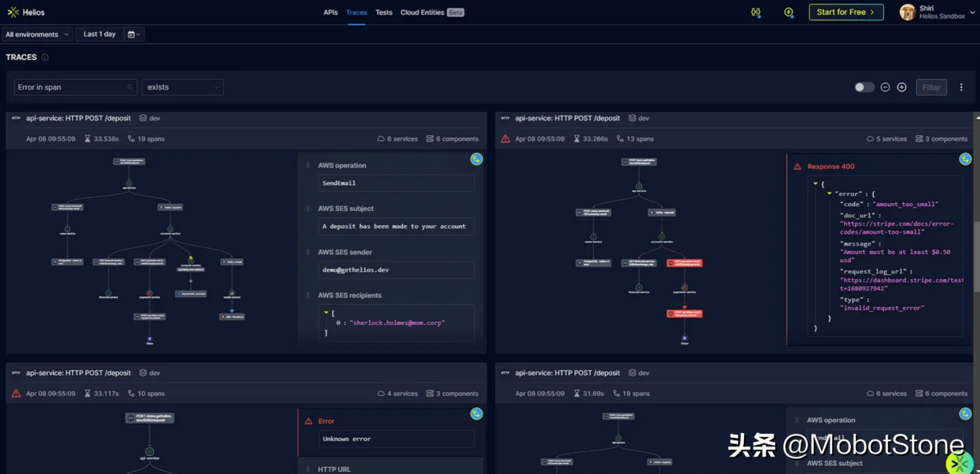Viewport: 980px width, 474px height.
Task: Click the warning triangle on the 33.266s trace
Action: [x=505, y=139]
